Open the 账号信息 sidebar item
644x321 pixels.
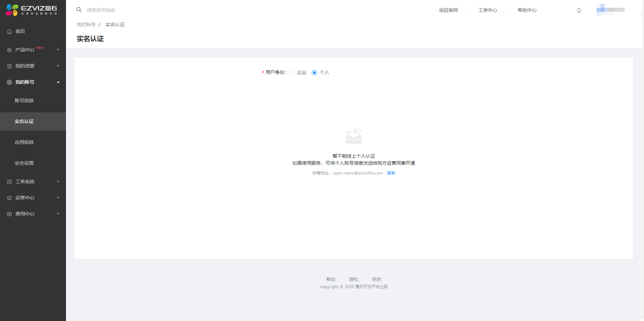tap(24, 101)
